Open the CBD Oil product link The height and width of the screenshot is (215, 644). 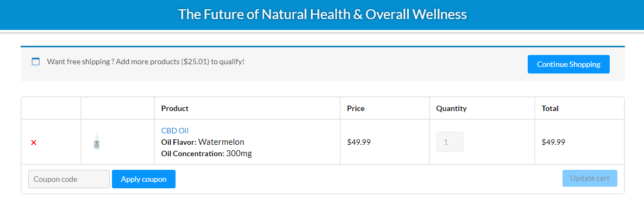coord(174,131)
